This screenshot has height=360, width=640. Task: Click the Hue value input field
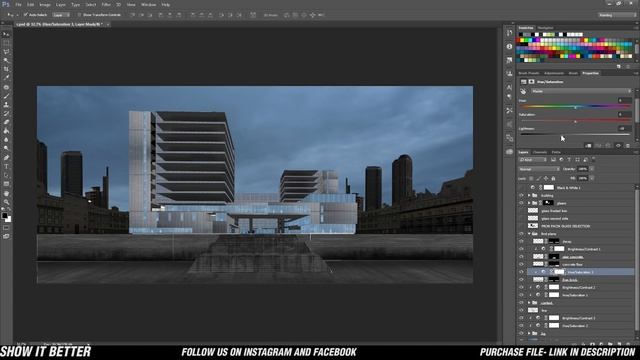(x=624, y=100)
